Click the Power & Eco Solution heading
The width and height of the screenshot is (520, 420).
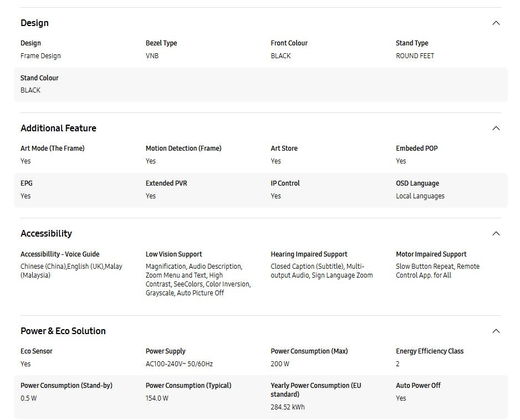tap(63, 331)
